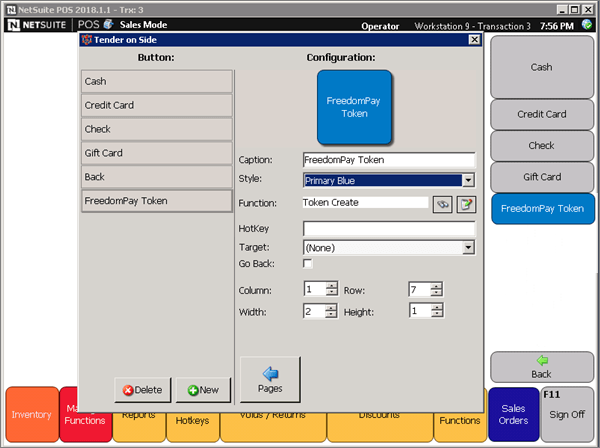Viewport: 600px width, 448px height.
Task: Click the Tender on Side dialog icon
Action: [87, 39]
